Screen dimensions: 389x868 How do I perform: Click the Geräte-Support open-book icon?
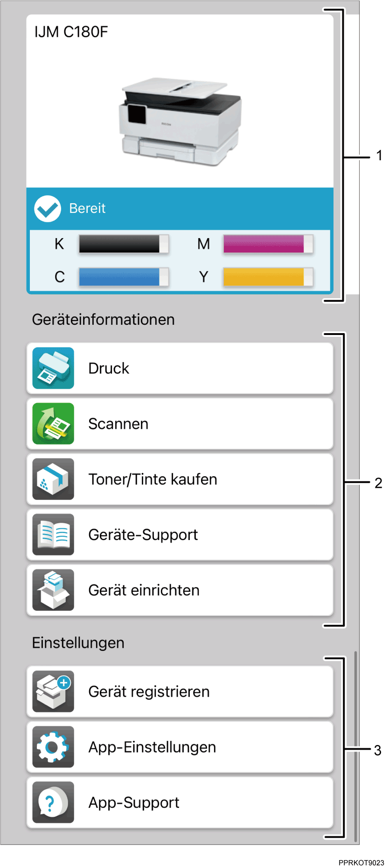[x=52, y=534]
